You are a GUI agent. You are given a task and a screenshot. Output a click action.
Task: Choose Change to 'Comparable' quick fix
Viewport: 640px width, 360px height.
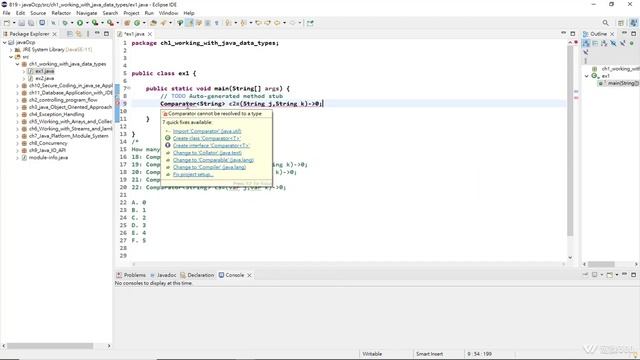[213, 160]
